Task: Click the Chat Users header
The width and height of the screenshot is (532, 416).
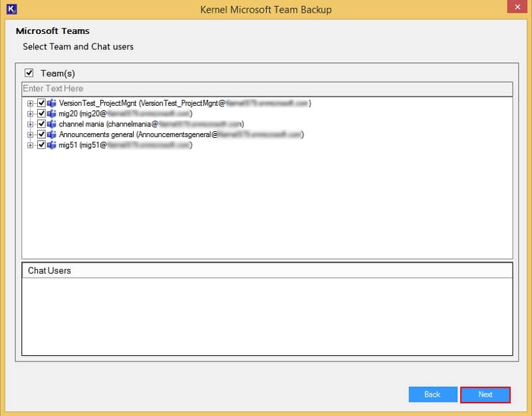Action: [267, 270]
